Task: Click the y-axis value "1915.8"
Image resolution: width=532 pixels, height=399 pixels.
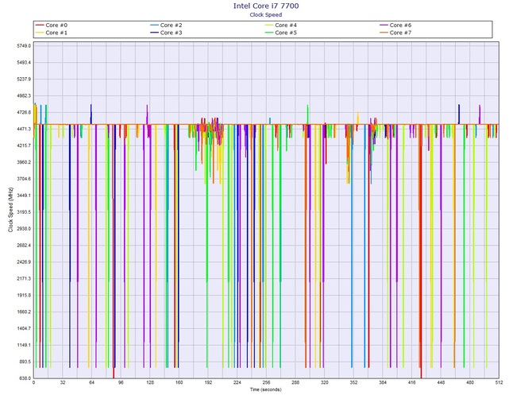Action: pyautogui.click(x=24, y=296)
